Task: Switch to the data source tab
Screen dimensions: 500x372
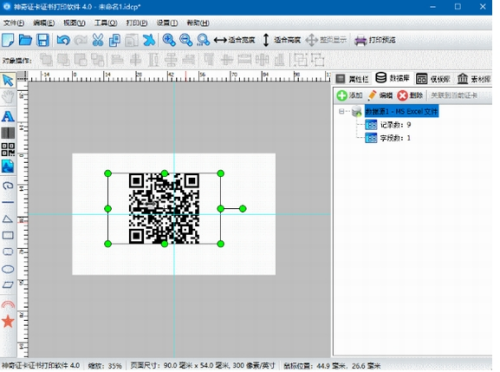Action: pyautogui.click(x=393, y=78)
